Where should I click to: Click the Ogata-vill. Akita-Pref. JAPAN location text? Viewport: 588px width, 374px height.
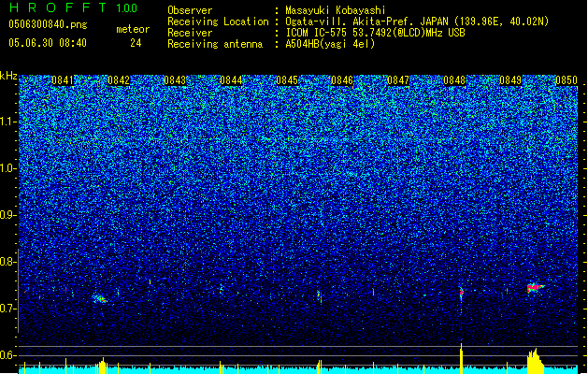366,22
